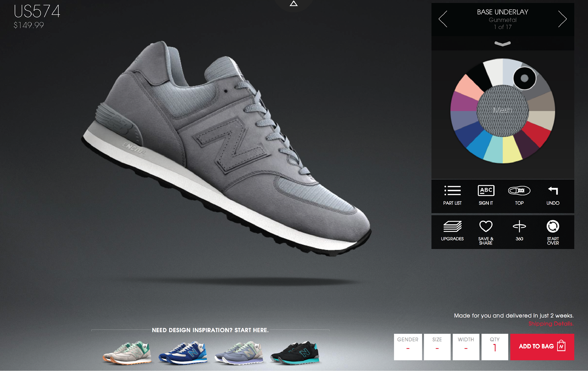This screenshot has height=371, width=588.
Task: Choose the black and teal inspiration shoe
Action: [x=295, y=353]
